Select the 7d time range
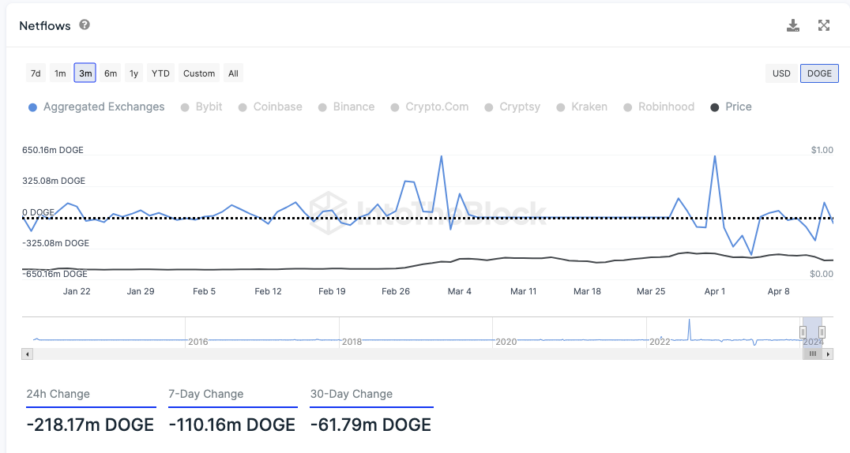The height and width of the screenshot is (453, 850). point(36,73)
